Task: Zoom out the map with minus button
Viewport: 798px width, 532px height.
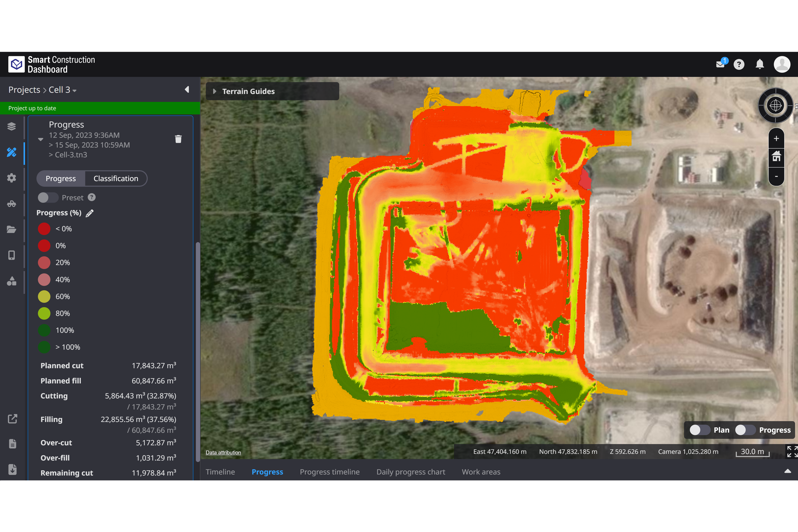Action: pos(776,176)
